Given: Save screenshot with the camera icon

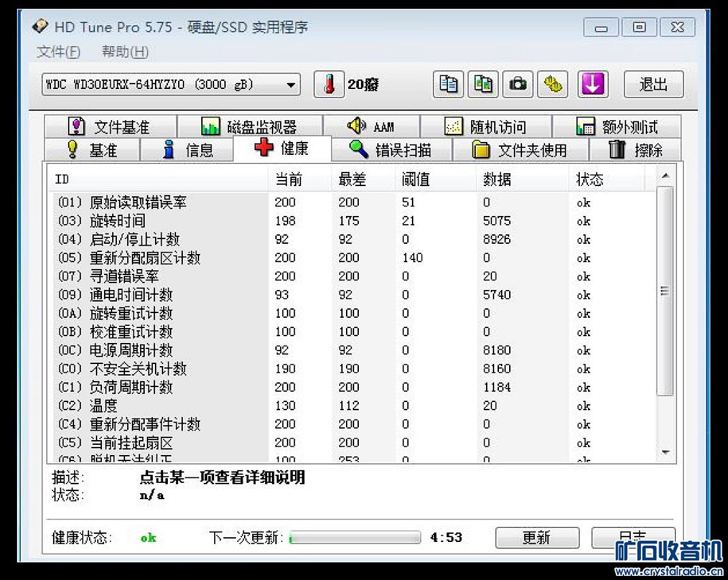Looking at the screenshot, I should 518,84.
